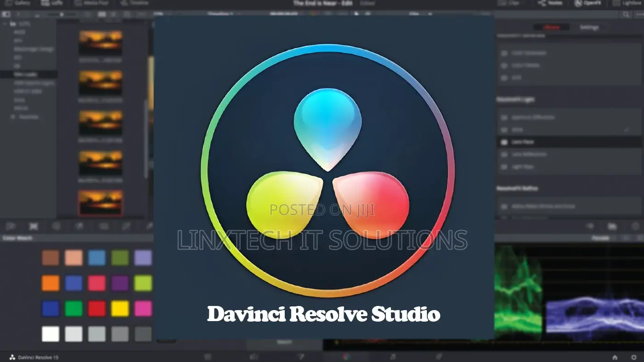Click the search magnifier in the effects panel

pyautogui.click(x=626, y=14)
